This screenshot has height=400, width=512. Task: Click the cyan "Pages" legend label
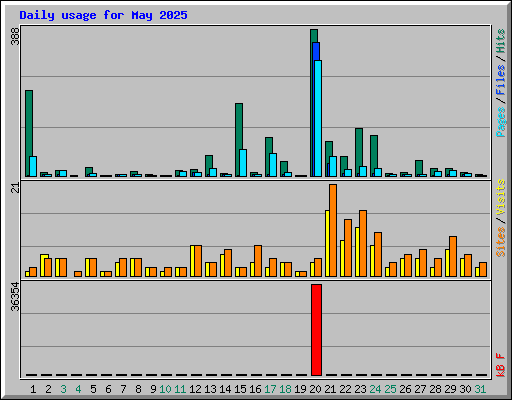click(500, 122)
